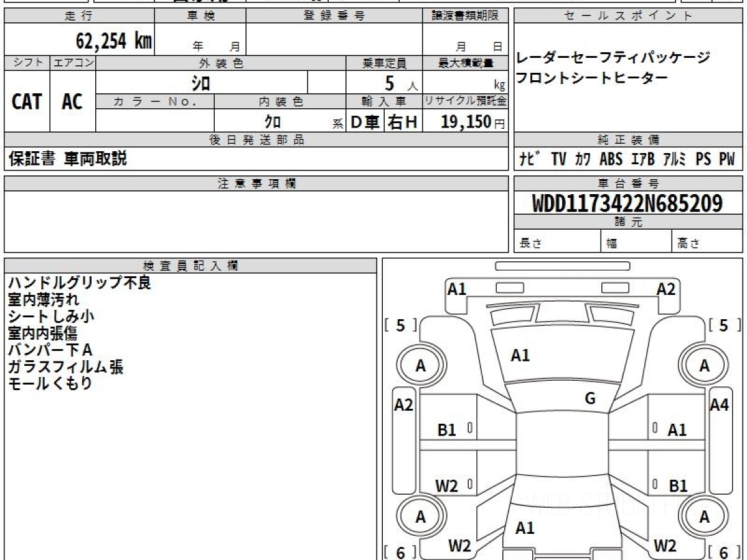Click the エアB airbag label
Image resolution: width=747 pixels, height=560 pixels.
pos(642,159)
